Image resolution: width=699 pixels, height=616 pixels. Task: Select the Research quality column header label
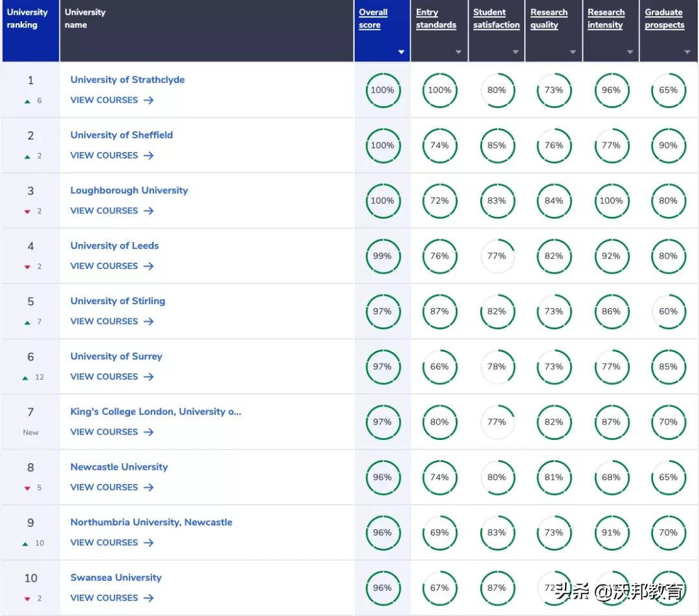tap(549, 19)
